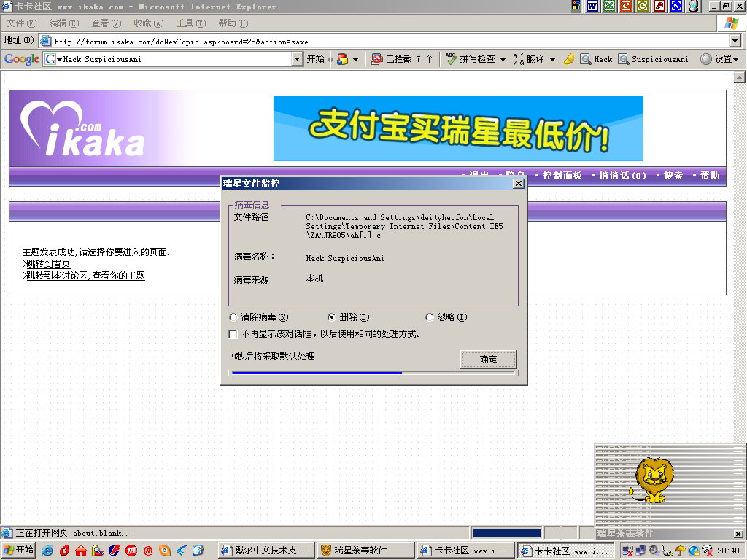Open the 收藏(A) menu
This screenshot has height=560, width=747.
coord(149,23)
